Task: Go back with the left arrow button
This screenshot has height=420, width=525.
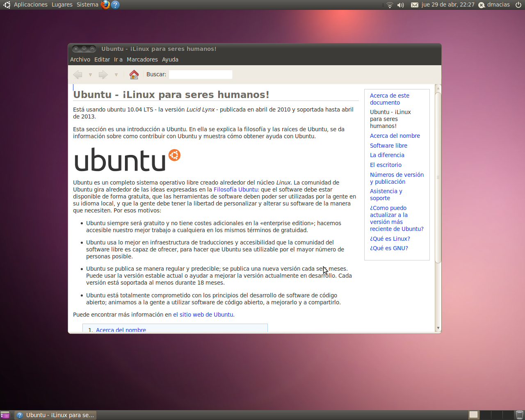Action: (x=78, y=75)
